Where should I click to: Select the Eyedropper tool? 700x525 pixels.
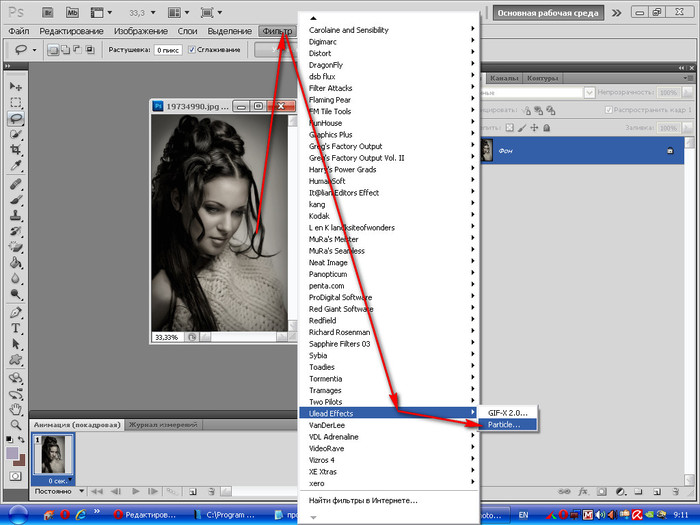(x=16, y=166)
